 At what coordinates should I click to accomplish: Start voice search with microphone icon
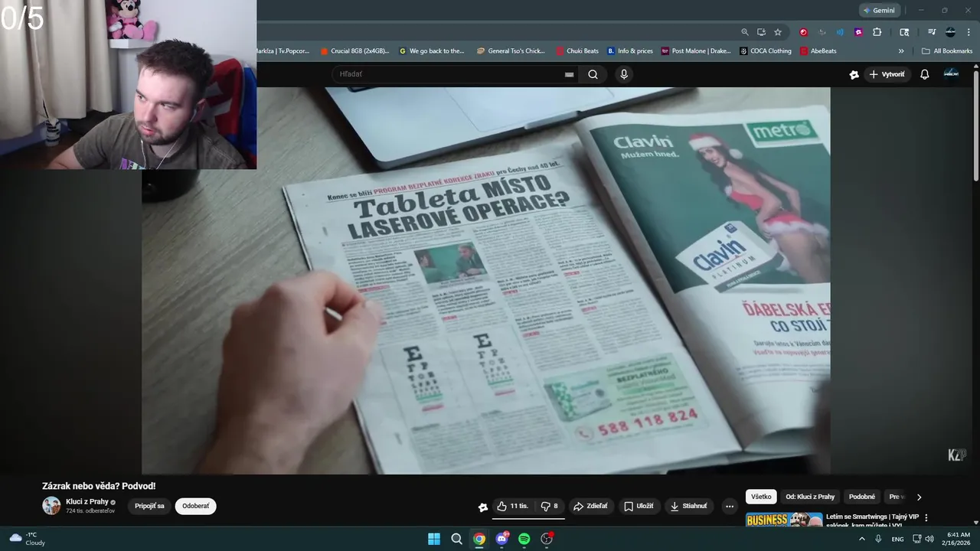[624, 74]
